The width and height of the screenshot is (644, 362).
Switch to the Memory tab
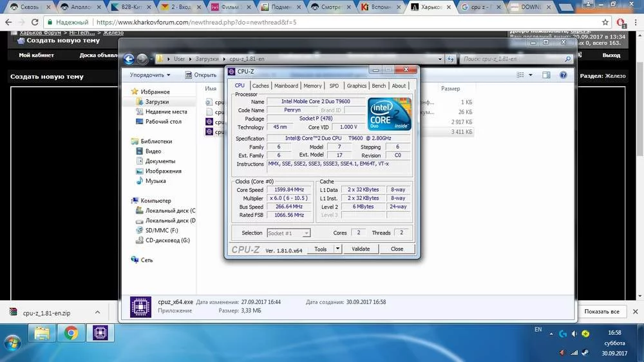[312, 86]
